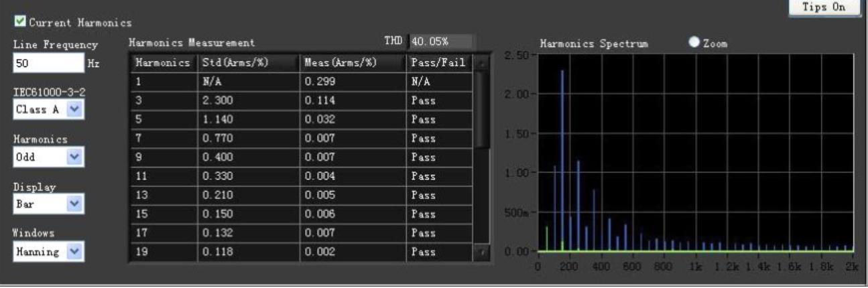Click the Harmonics column header
Screen dimensions: 868x288
pos(163,62)
